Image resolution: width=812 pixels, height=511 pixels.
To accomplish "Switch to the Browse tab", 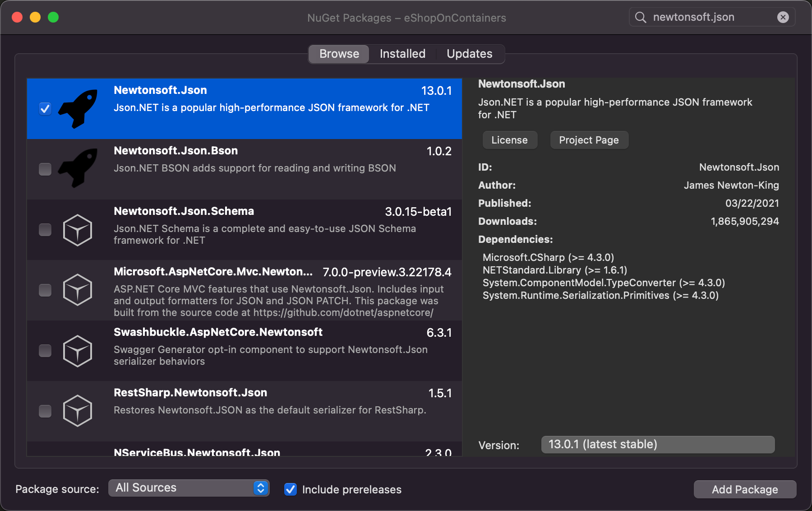I will pyautogui.click(x=339, y=54).
